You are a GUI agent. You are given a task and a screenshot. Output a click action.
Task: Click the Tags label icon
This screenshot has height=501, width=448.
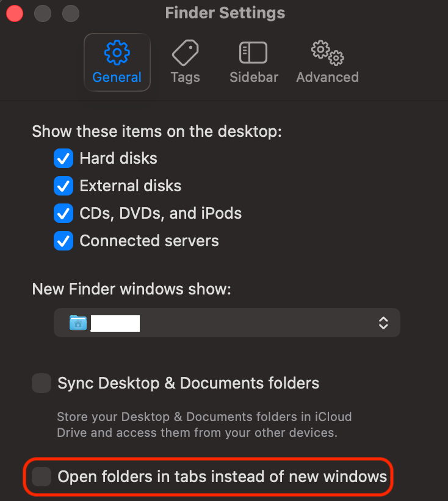186,53
